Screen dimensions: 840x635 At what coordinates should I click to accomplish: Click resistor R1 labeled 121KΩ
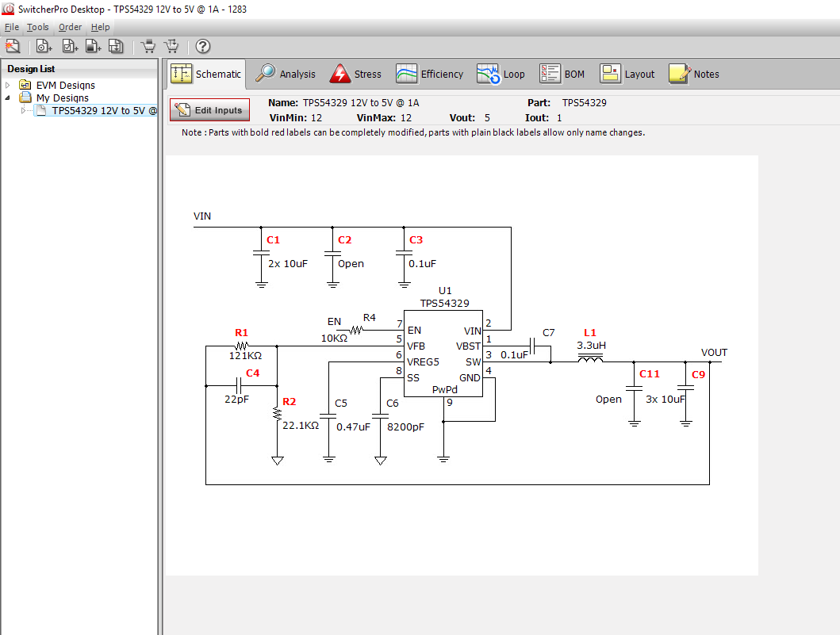point(242,346)
